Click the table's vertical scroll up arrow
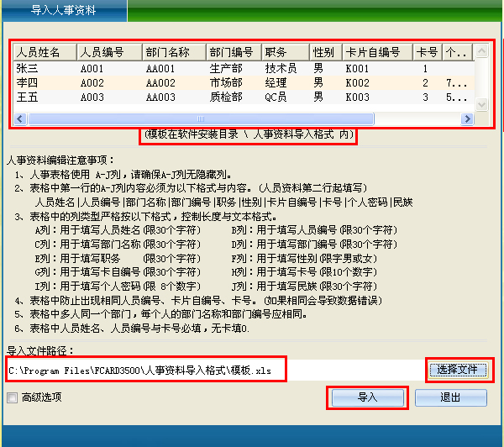The height and width of the screenshot is (447, 504). pyautogui.click(x=482, y=50)
